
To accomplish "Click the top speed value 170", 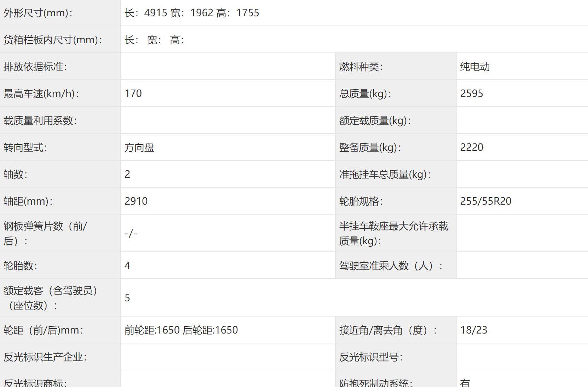I will 133,93.
